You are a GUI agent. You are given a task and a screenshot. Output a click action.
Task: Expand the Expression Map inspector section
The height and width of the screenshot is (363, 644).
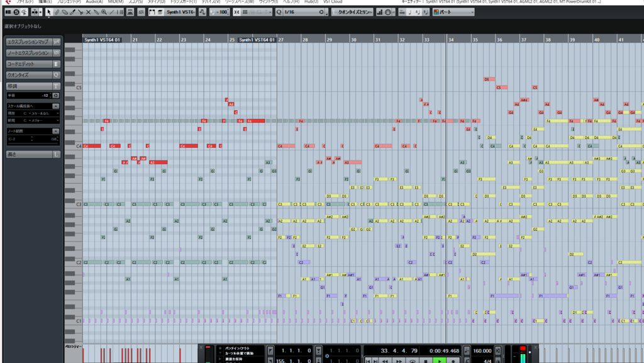click(x=33, y=42)
